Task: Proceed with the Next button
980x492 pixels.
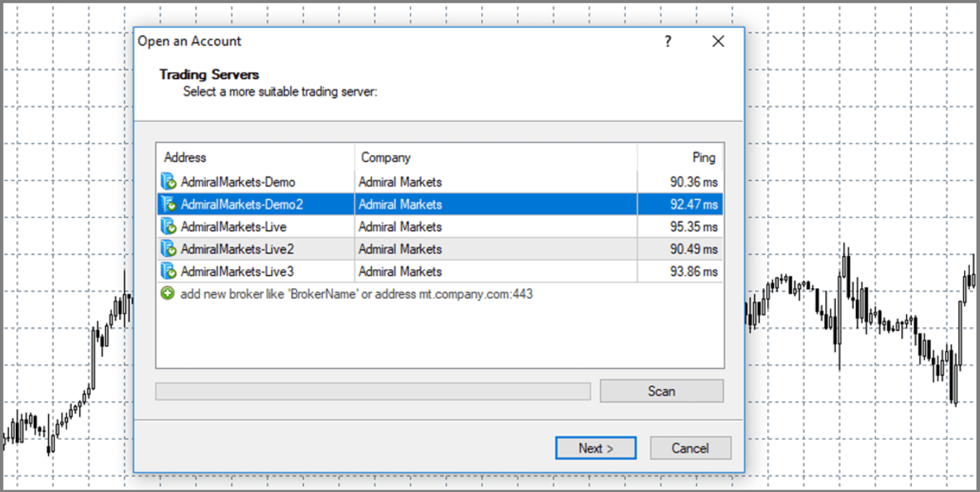Action: coord(596,448)
